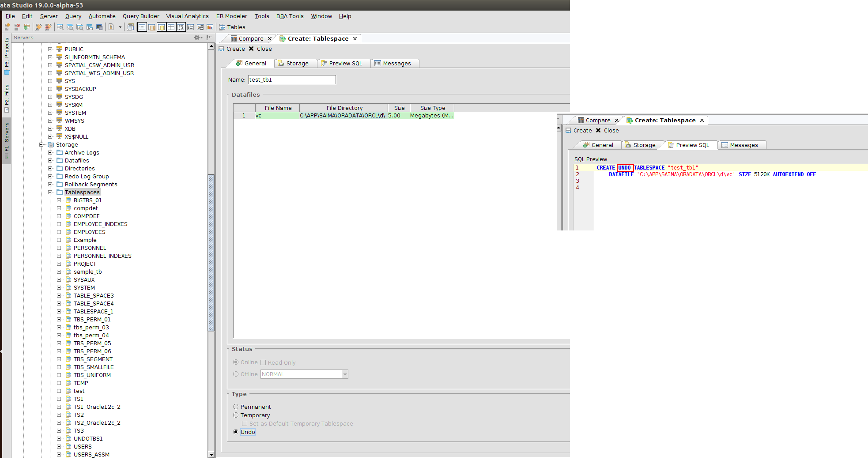Select the TBS_SEGMENT tablespace item

pos(93,359)
